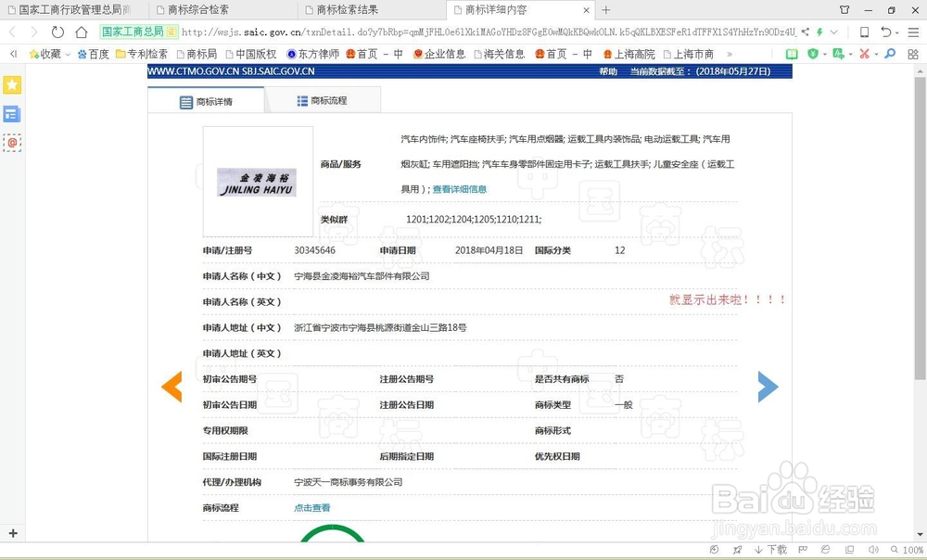Click the scrollbar down arrow
Image resolution: width=927 pixels, height=560 pixels.
coord(920,534)
